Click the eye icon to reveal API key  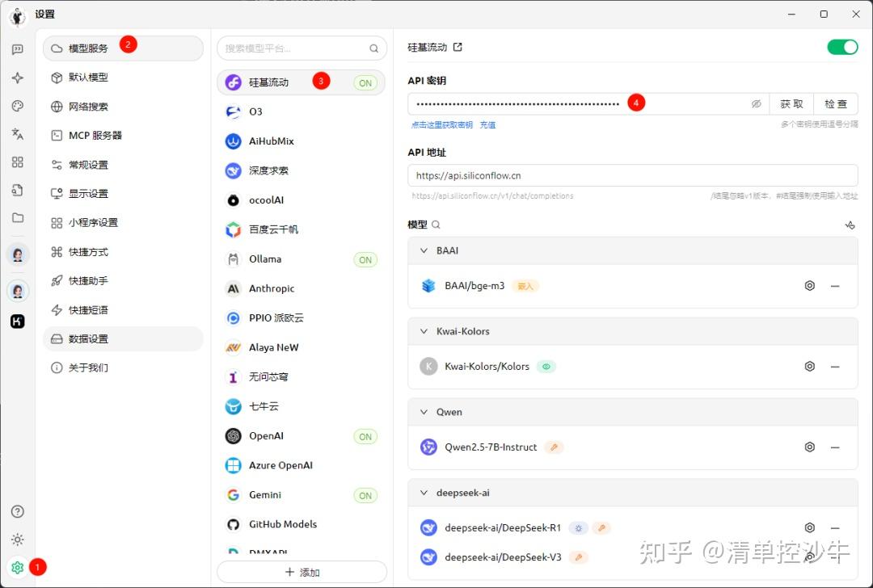[x=757, y=103]
